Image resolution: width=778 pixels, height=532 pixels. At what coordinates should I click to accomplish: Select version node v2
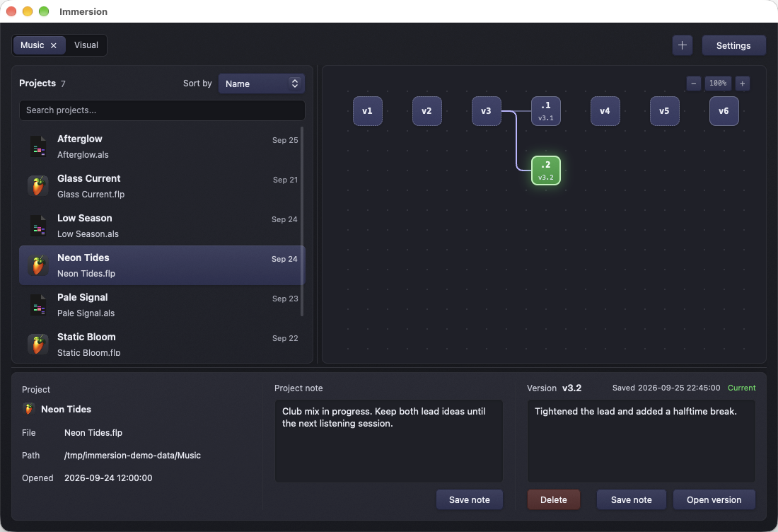click(x=426, y=110)
